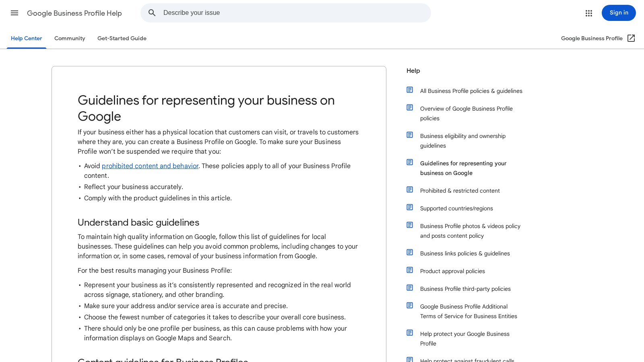Click article icon beside Product approval policies
Screen dimensions: 644x362
tap(410, 270)
